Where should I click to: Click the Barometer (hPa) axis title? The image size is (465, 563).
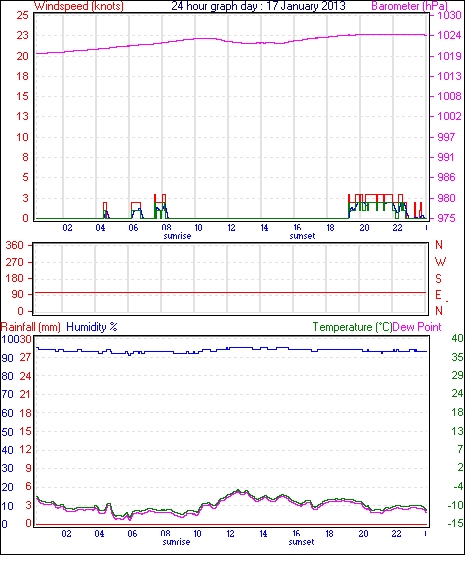(410, 6)
